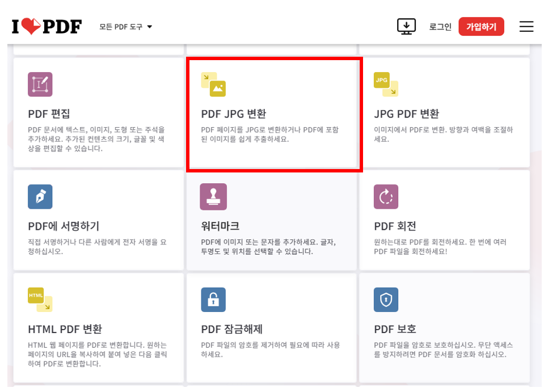
Task: Click the iLovePDF logo
Action: (x=46, y=26)
